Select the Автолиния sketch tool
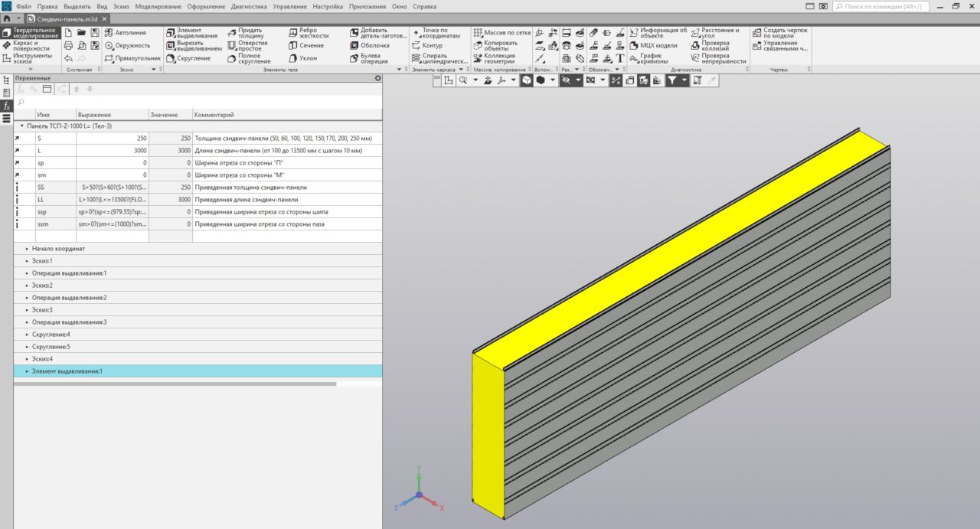The image size is (980, 529). click(x=126, y=33)
